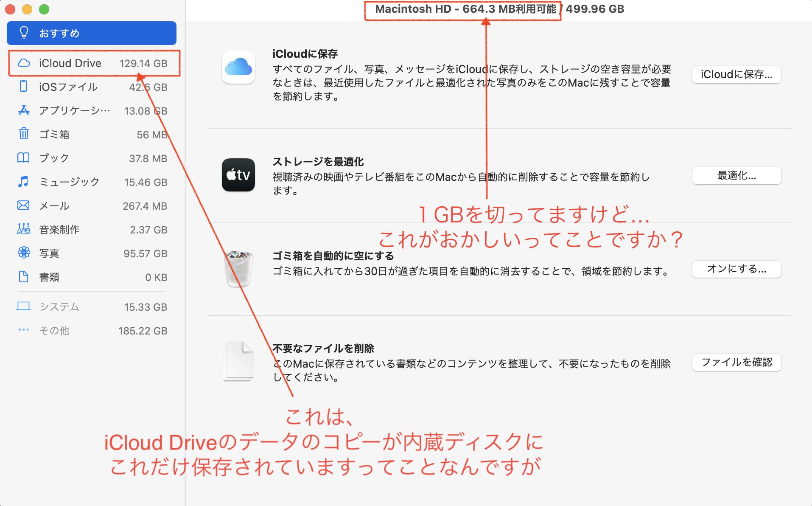Click the システム sidebar label

click(x=59, y=307)
